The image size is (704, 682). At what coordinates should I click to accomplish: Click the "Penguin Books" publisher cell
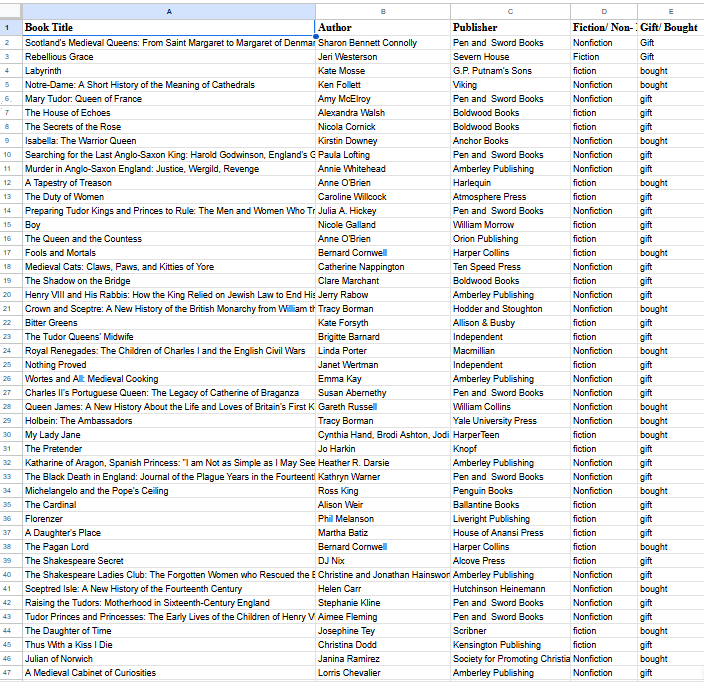510,491
